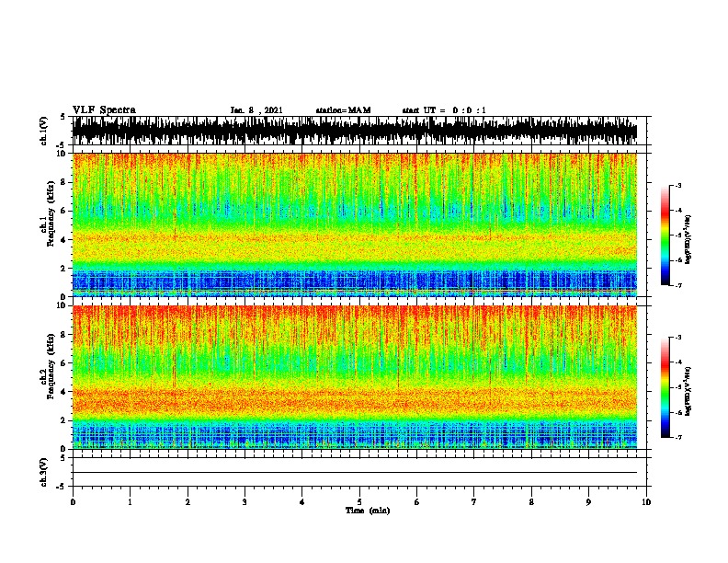Screen dimensions: 728x563
Task: Click the ch.1 frequency axis "4" tick label
Action: tap(63, 239)
